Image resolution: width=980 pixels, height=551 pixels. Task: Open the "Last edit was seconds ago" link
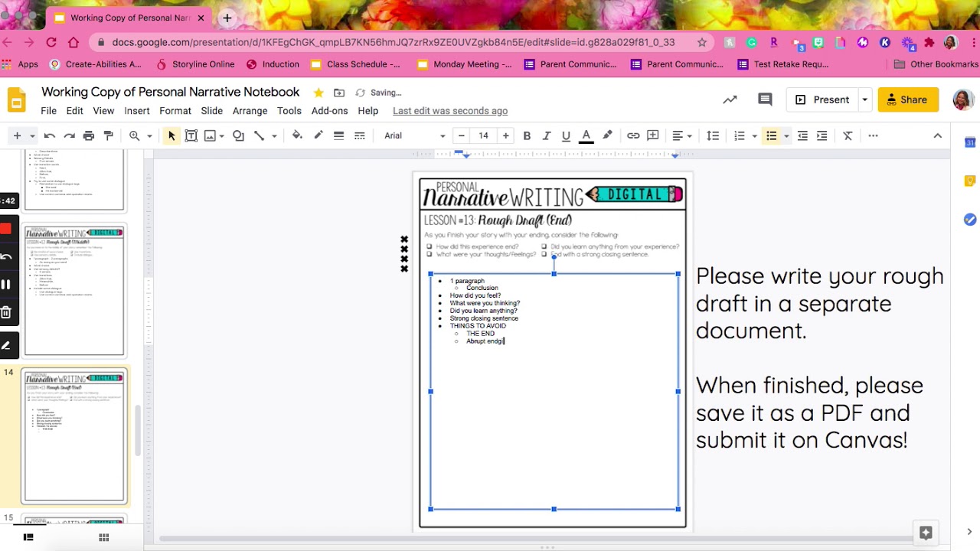click(450, 111)
